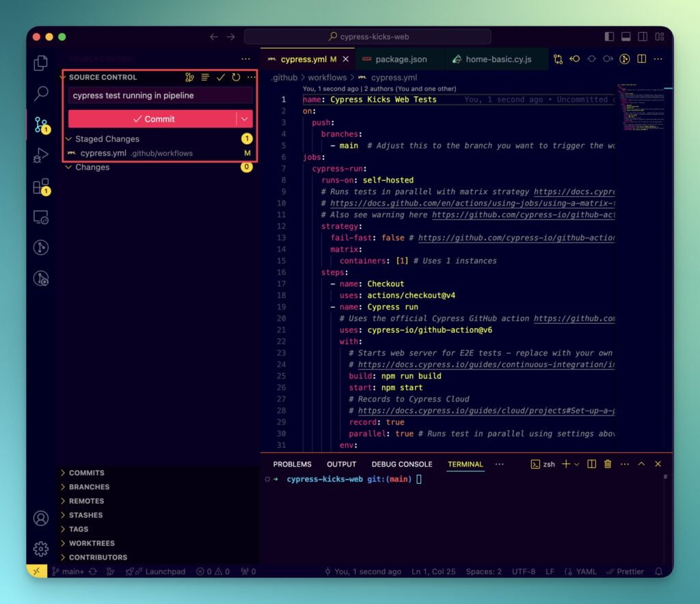Click the refresh icon in Source Control header

click(236, 77)
